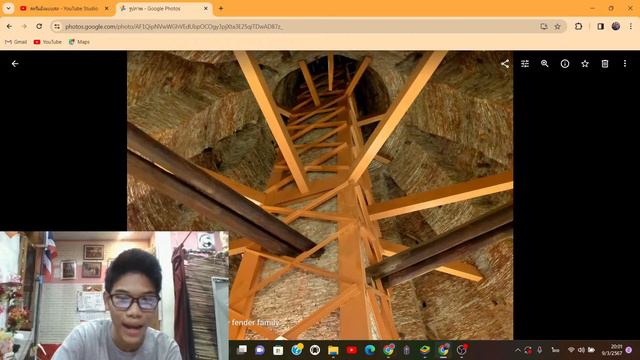This screenshot has height=360, width=640.
Task: Toggle the Chrome side panel
Action: point(600,27)
